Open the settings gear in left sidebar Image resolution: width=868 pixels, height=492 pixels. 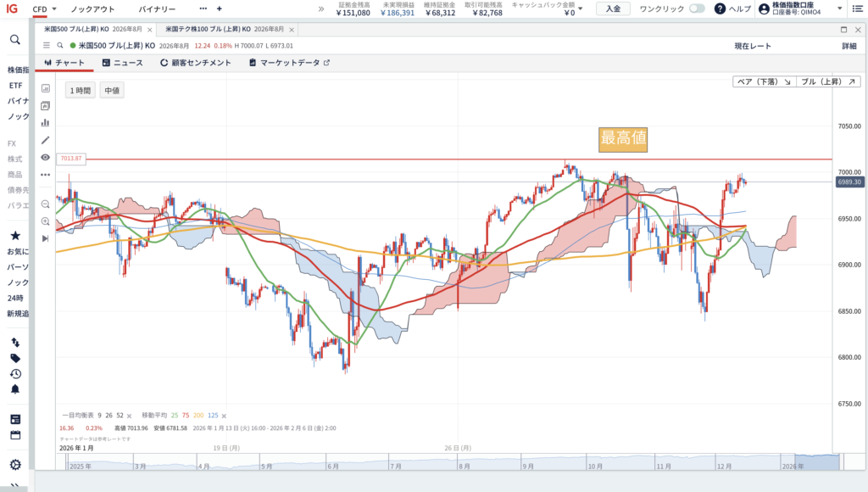coord(15,464)
